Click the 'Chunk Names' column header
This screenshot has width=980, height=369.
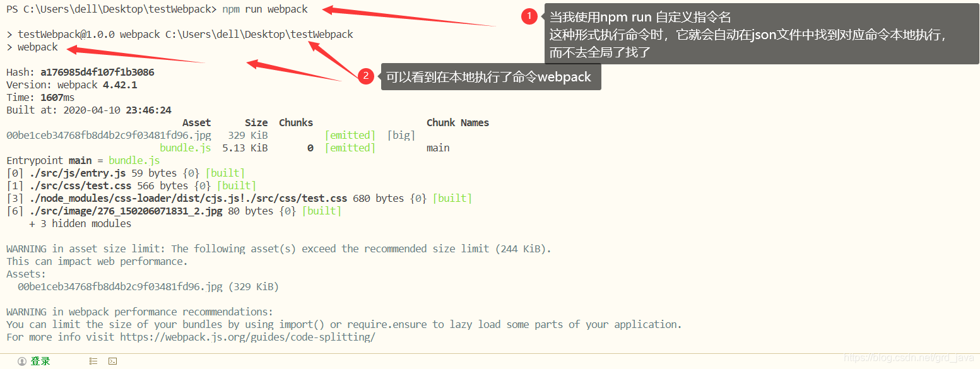(458, 122)
